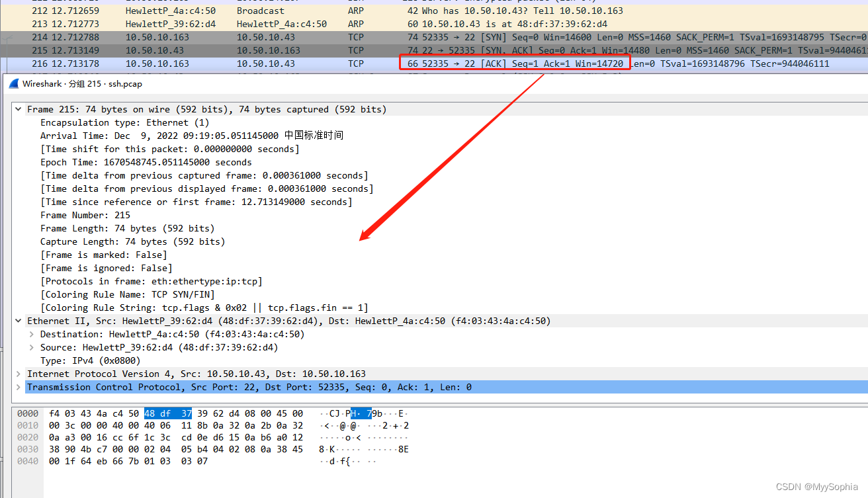Select packet 216 TCP ACK row
868x498 pixels.
[434, 63]
